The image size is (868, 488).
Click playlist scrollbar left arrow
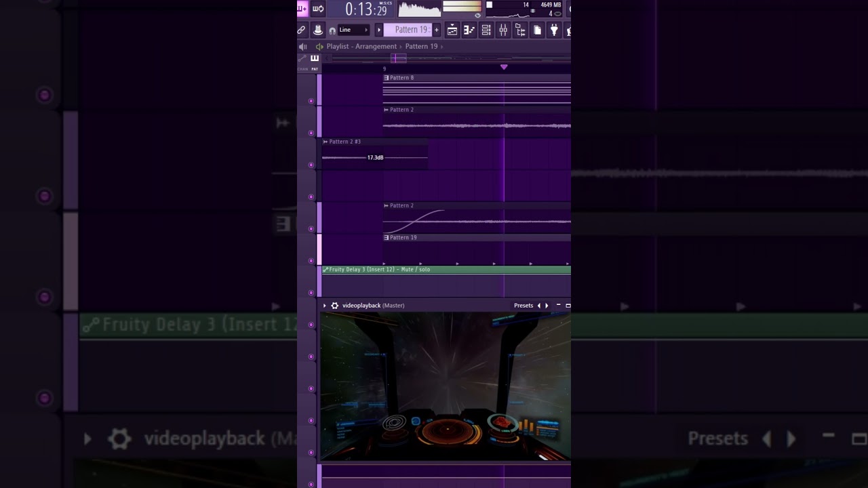[x=328, y=58]
